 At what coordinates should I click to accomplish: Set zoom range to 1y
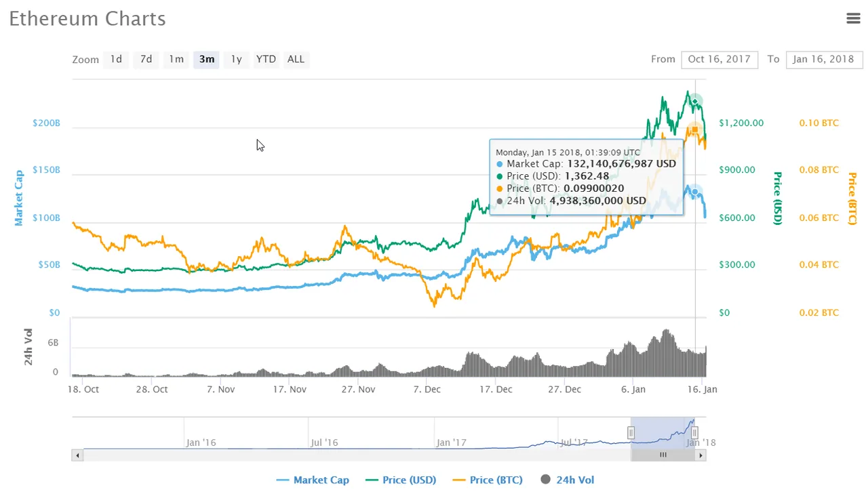point(236,60)
